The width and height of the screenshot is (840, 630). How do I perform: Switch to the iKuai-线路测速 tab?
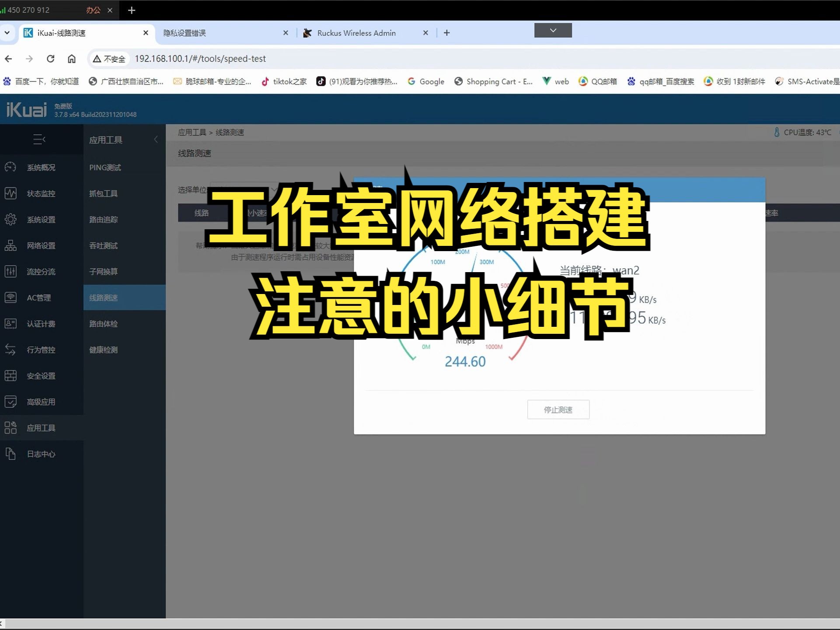(87, 33)
